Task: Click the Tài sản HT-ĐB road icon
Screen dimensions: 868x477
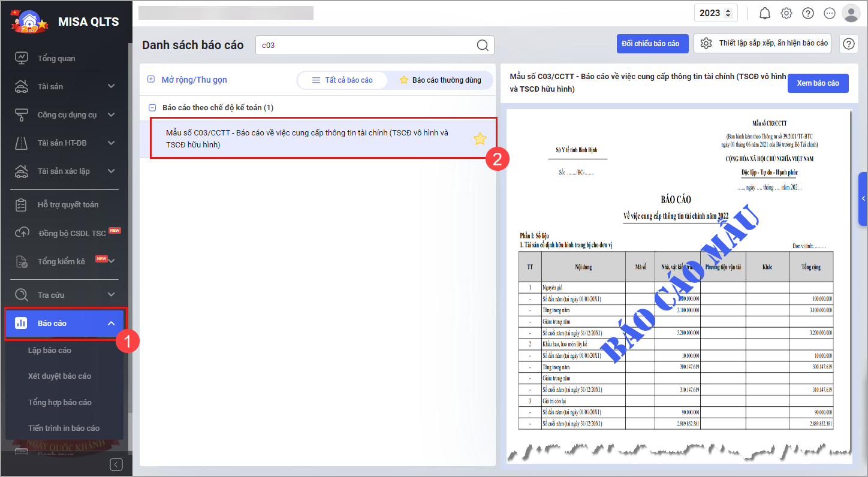Action: point(22,143)
